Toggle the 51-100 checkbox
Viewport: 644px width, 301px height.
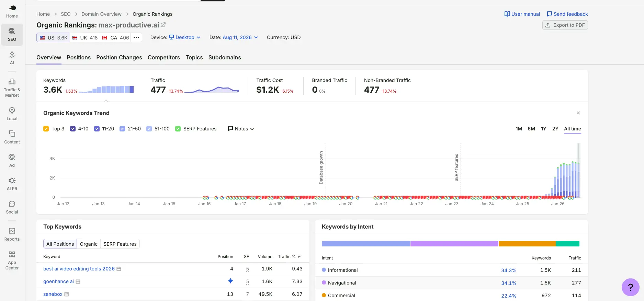click(x=149, y=129)
